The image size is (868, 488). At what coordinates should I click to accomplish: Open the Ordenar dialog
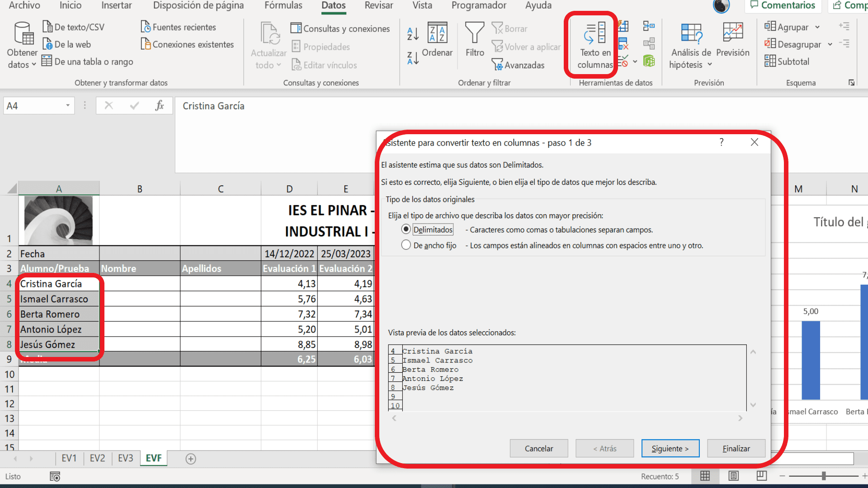tap(437, 39)
